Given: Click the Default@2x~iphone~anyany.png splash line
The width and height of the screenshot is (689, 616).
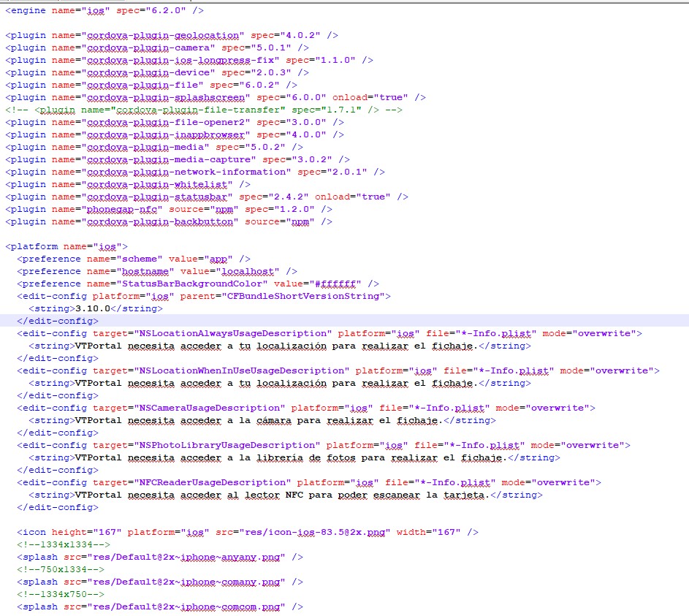Looking at the screenshot, I should click(160, 557).
